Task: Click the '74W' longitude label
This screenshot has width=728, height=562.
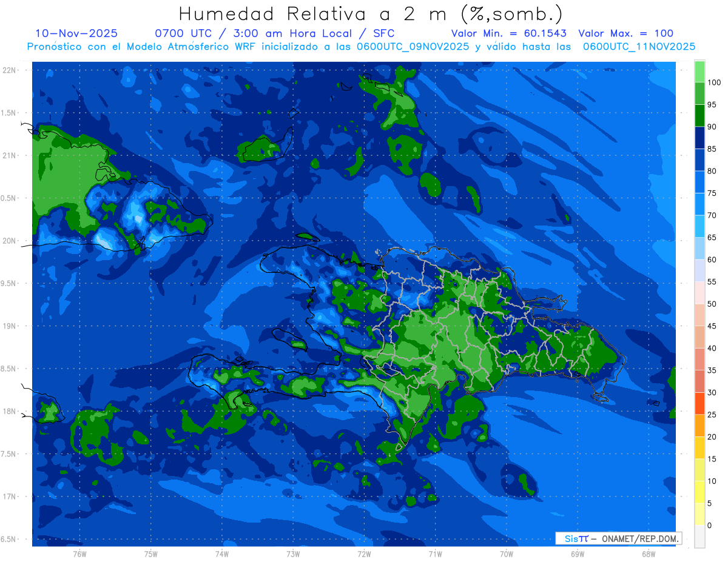Action: point(222,554)
